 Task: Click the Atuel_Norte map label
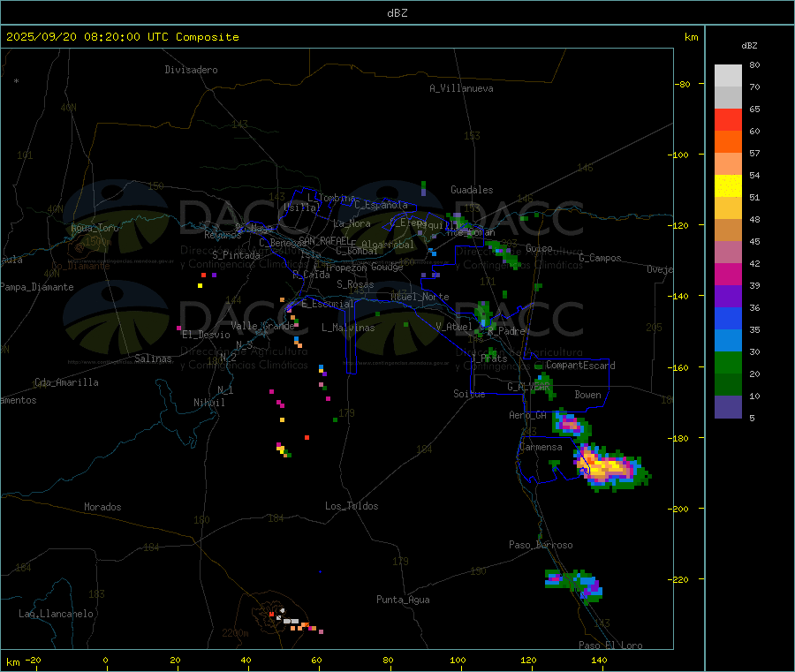pyautogui.click(x=420, y=297)
